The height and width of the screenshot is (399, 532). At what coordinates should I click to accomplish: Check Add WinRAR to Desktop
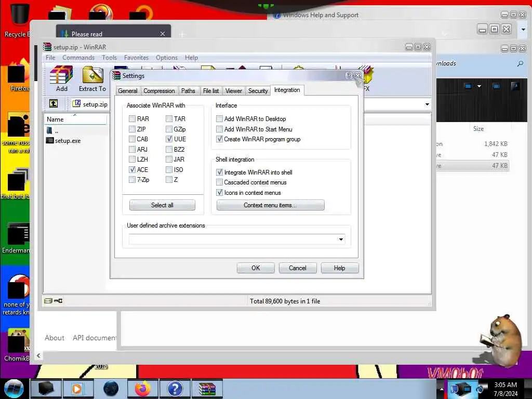click(x=219, y=119)
